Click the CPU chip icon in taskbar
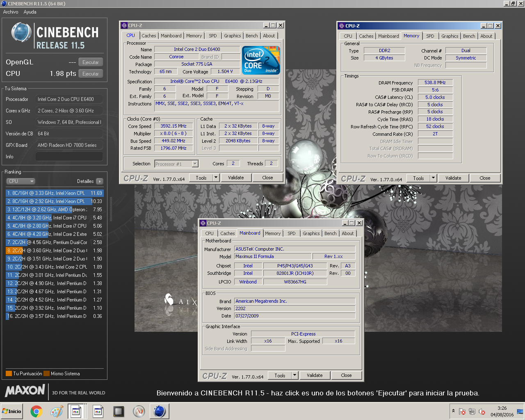Image resolution: width=525 pixels, height=420 pixels. 119,411
